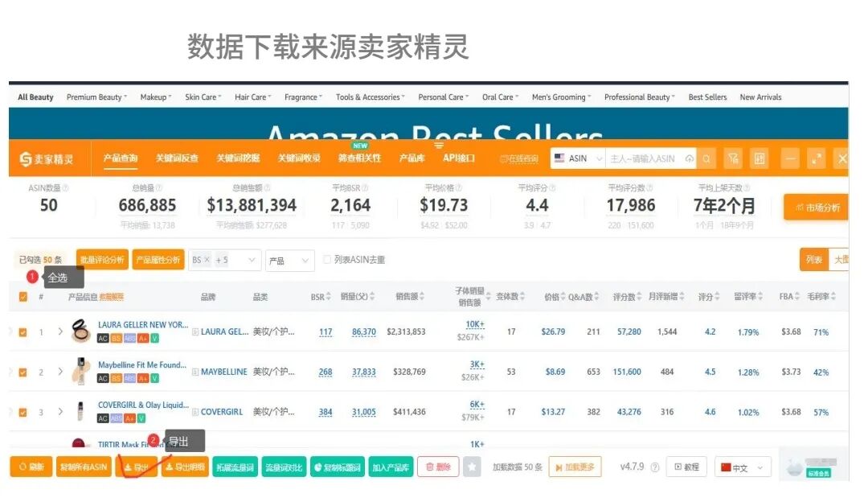868x502 pixels.
Task: Click the help question mark beside v4.7.9
Action: (655, 467)
